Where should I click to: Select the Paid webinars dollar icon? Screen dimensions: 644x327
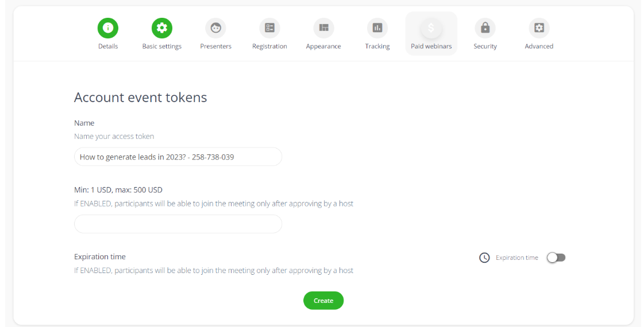click(x=431, y=28)
